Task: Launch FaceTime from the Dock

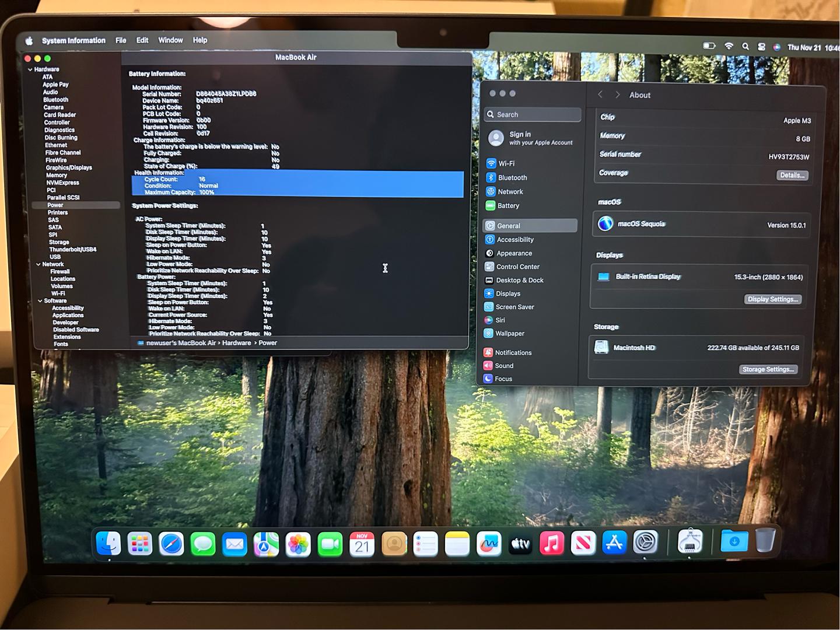Action: click(x=330, y=544)
